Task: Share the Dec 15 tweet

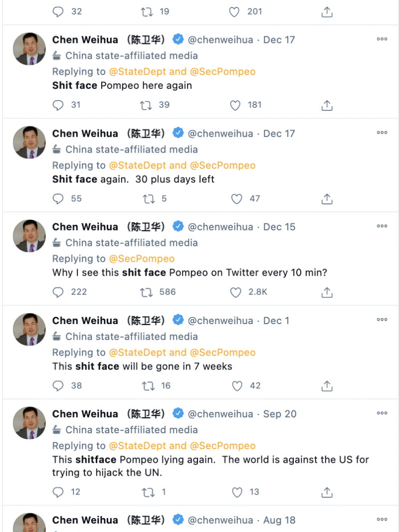Action: 327,292
